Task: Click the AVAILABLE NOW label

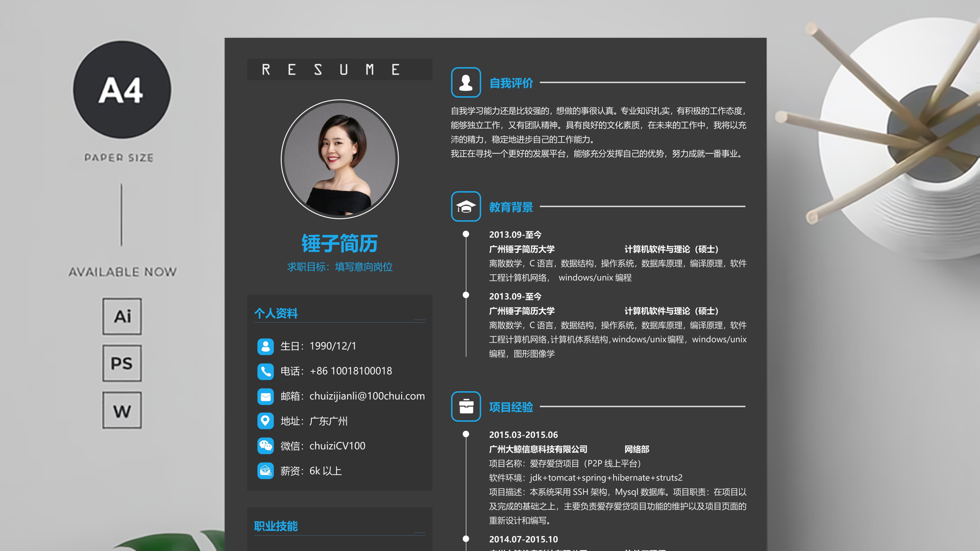Action: click(x=122, y=272)
